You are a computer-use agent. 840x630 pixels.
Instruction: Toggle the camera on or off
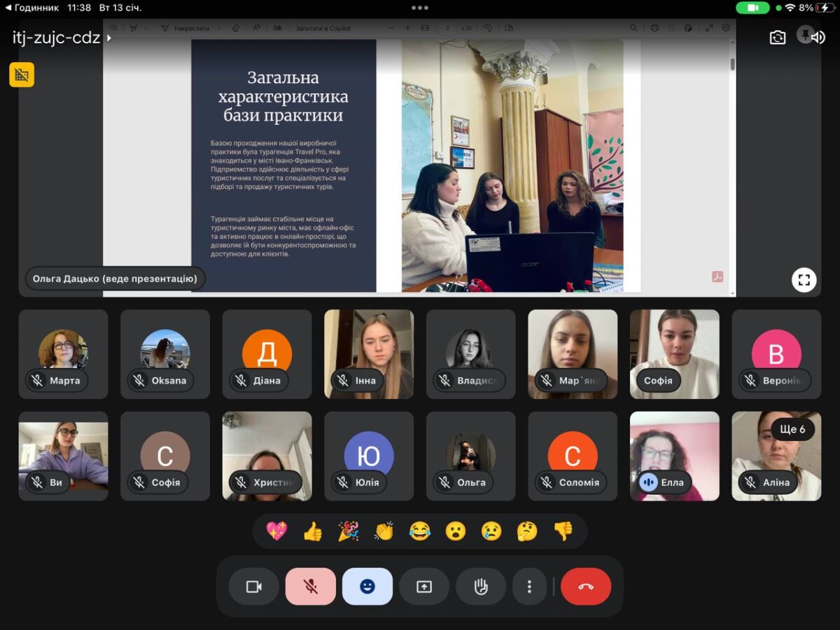click(253, 587)
